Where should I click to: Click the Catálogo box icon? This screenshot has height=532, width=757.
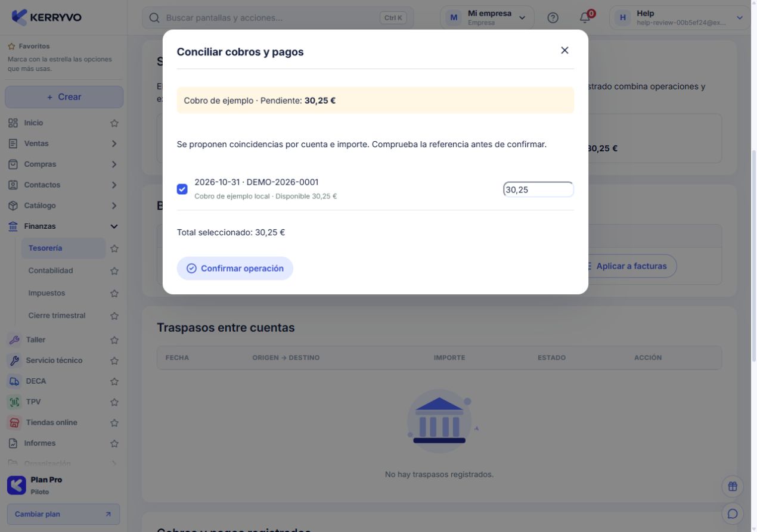pyautogui.click(x=13, y=206)
